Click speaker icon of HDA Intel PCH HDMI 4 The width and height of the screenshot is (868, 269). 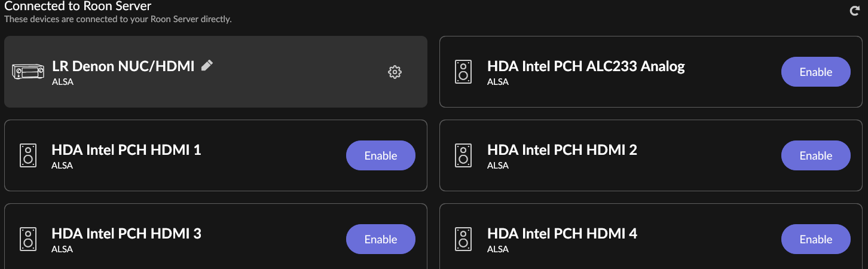tap(462, 239)
